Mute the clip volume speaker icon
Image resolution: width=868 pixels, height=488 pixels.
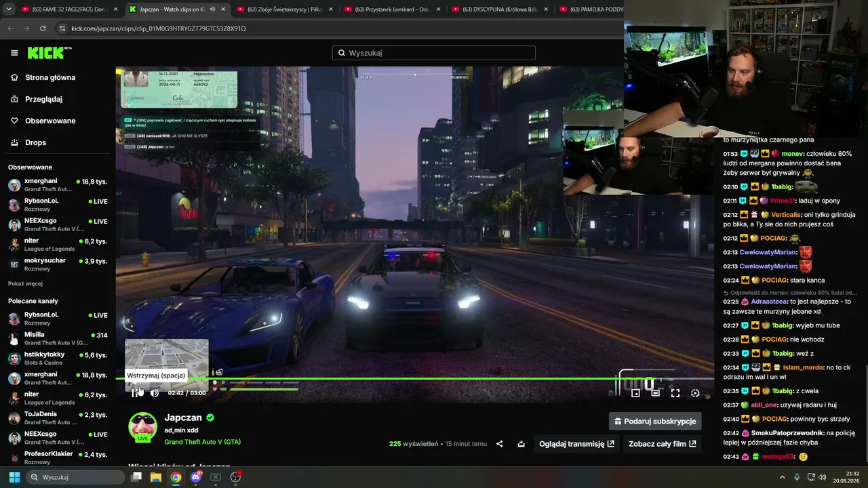(x=155, y=392)
